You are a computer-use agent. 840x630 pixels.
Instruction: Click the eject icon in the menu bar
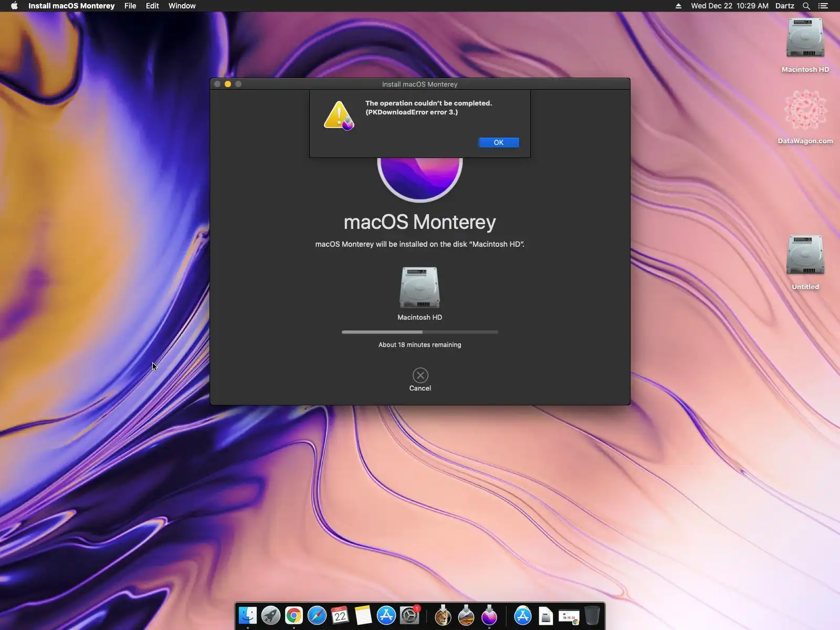pyautogui.click(x=678, y=6)
